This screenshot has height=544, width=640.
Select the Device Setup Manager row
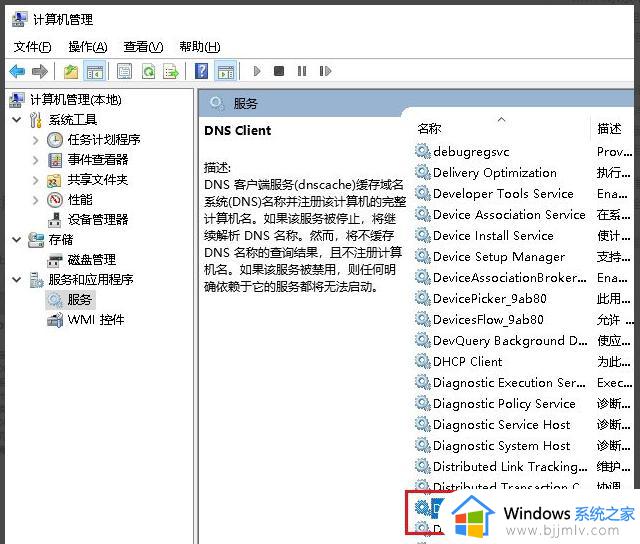click(x=523, y=257)
